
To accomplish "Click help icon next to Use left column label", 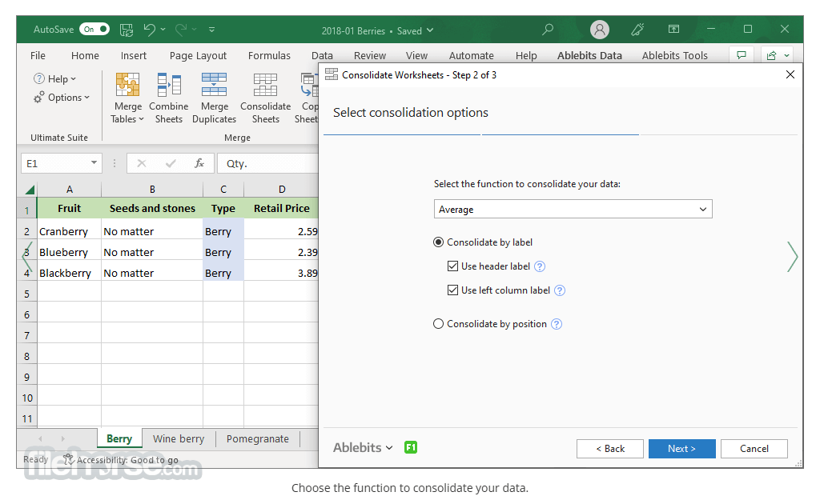I will click(560, 290).
